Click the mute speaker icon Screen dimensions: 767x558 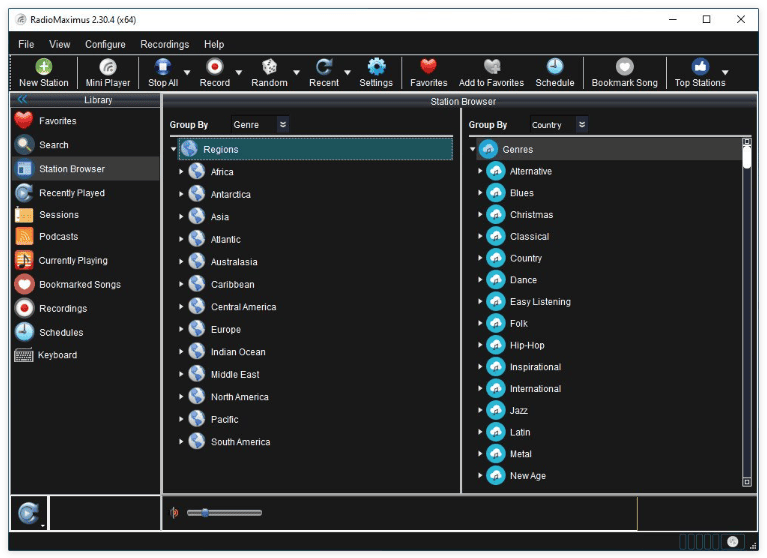(174, 513)
